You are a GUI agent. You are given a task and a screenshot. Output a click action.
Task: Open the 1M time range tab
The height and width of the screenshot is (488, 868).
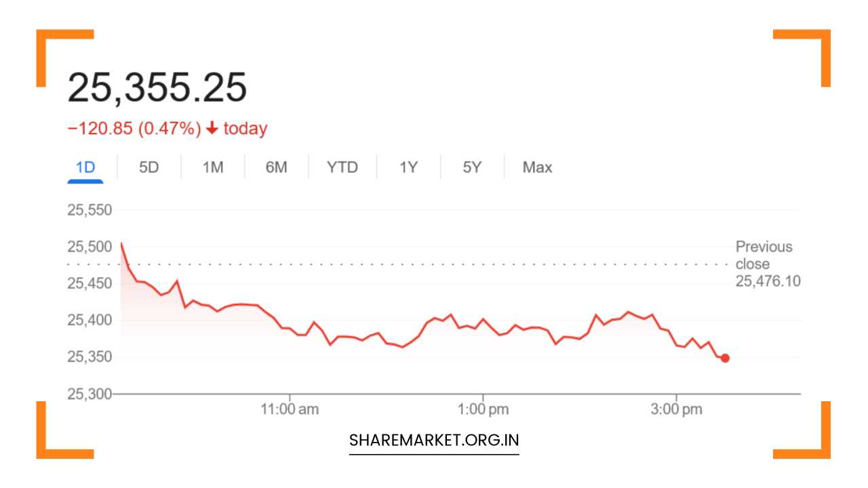pyautogui.click(x=212, y=167)
